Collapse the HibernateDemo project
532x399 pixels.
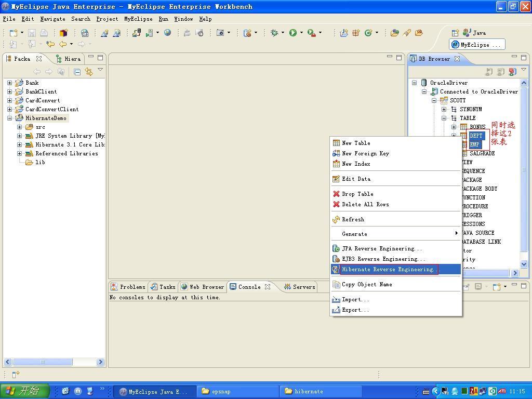tap(9, 118)
